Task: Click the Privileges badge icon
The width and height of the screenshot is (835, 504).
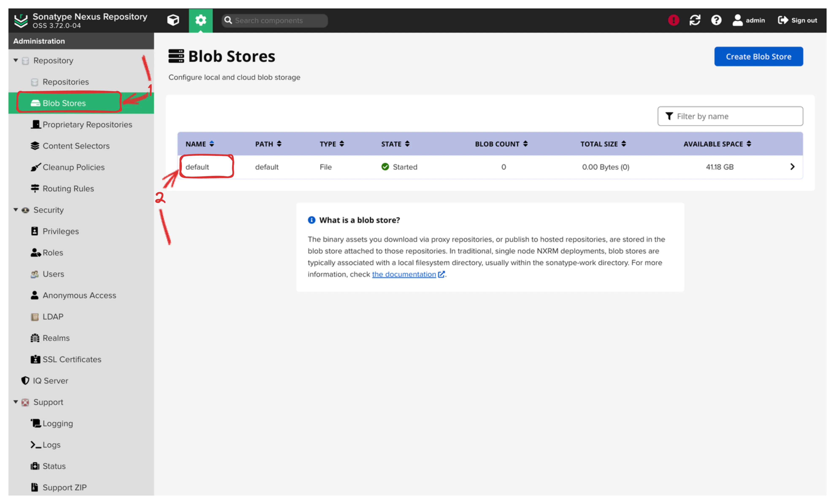Action: coord(35,231)
